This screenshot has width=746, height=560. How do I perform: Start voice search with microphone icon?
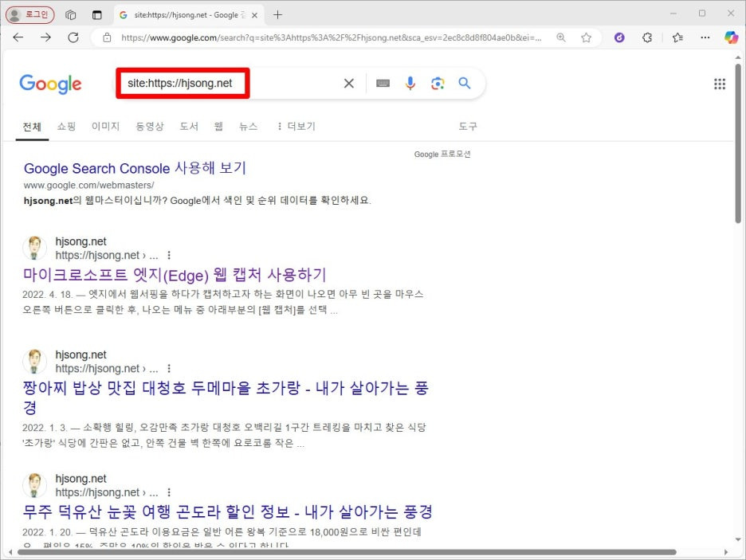[410, 84]
